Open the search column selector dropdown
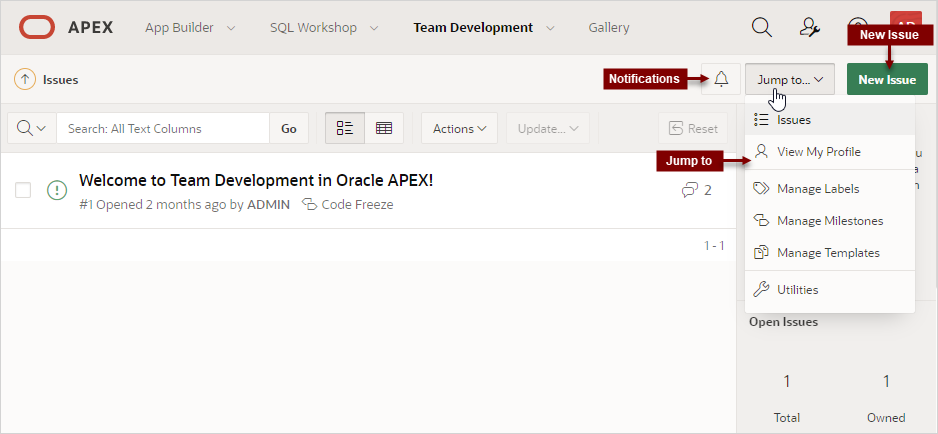Screen dimensions: 938x434 tap(32, 128)
